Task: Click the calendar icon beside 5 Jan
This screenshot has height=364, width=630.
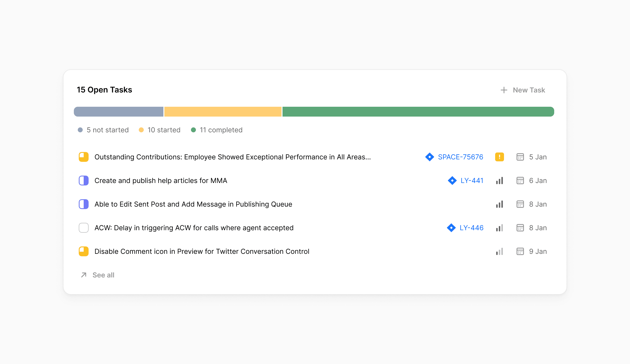Action: tap(520, 157)
